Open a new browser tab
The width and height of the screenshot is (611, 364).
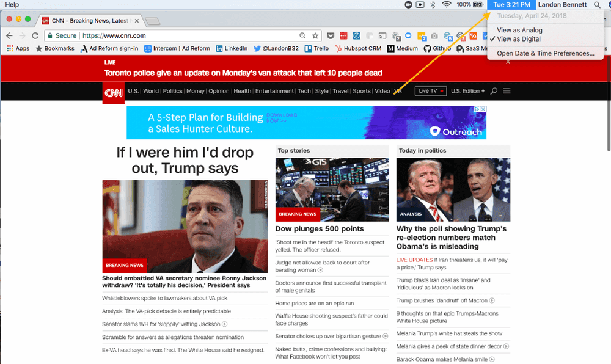[x=152, y=21]
